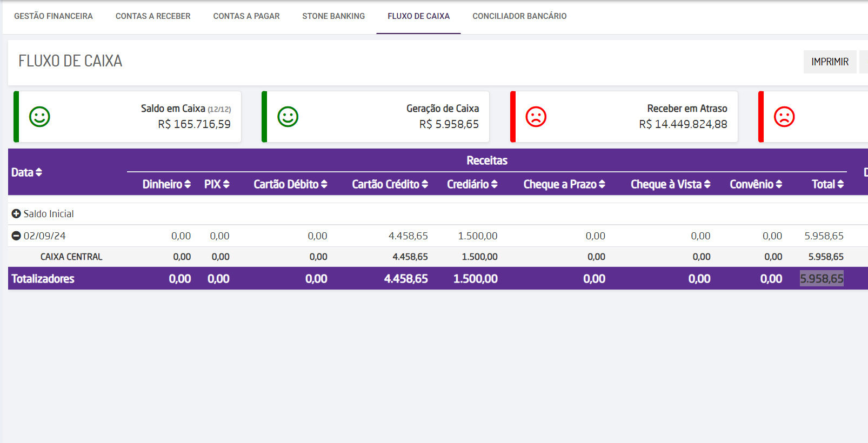Sort by Data column arrows

pos(38,172)
